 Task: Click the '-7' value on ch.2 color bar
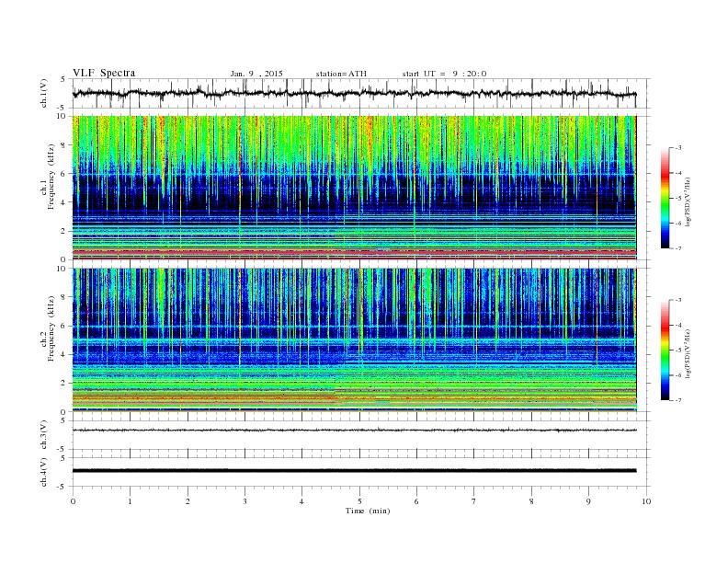point(677,400)
